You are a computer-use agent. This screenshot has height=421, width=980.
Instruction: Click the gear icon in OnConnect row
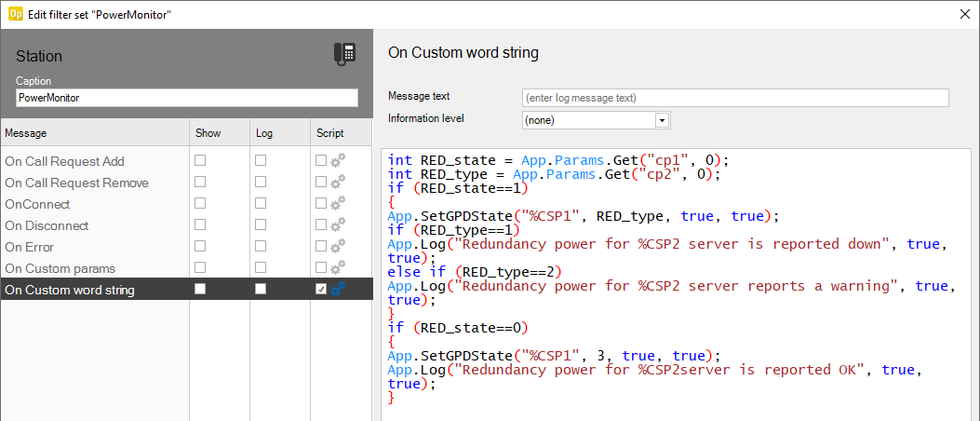(338, 204)
